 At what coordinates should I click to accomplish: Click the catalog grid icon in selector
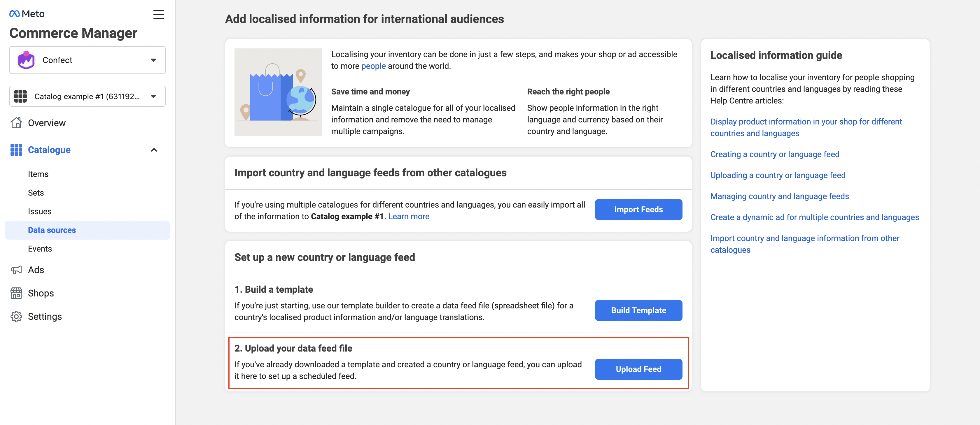coord(20,96)
